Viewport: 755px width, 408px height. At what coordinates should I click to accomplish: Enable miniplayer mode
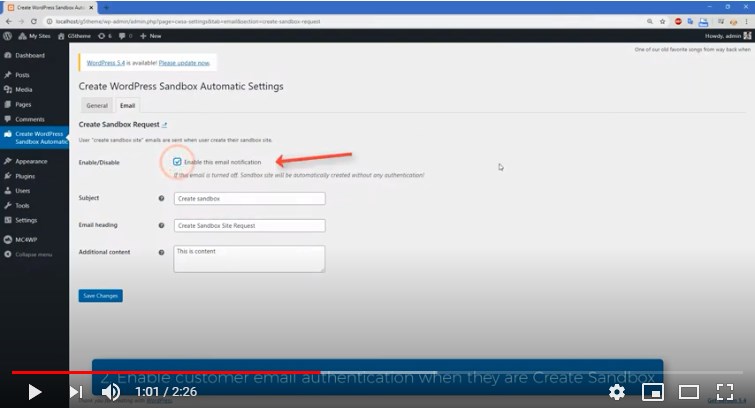(653, 392)
